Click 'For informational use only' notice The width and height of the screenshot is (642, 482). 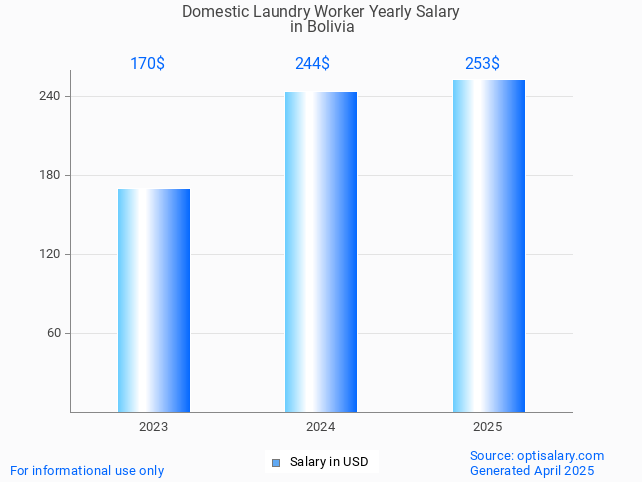click(x=87, y=470)
